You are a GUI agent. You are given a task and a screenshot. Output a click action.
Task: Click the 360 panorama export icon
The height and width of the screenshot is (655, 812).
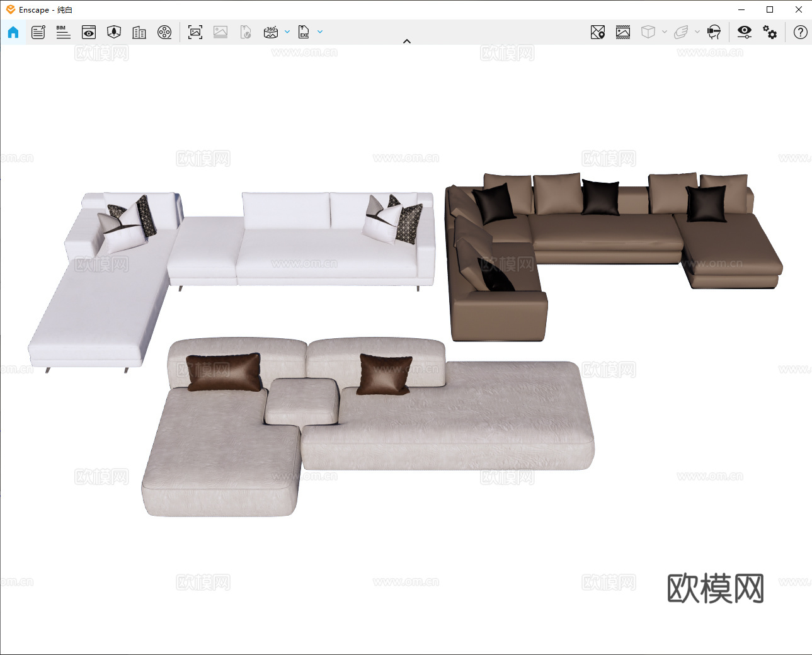coord(271,32)
